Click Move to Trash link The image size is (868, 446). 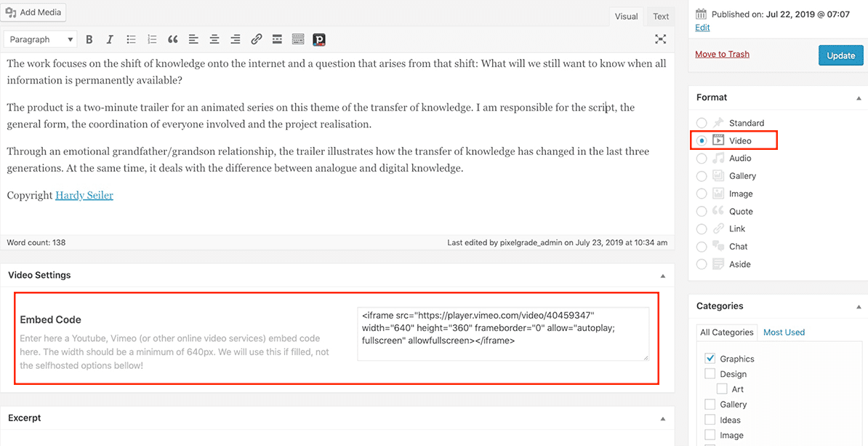click(x=722, y=54)
